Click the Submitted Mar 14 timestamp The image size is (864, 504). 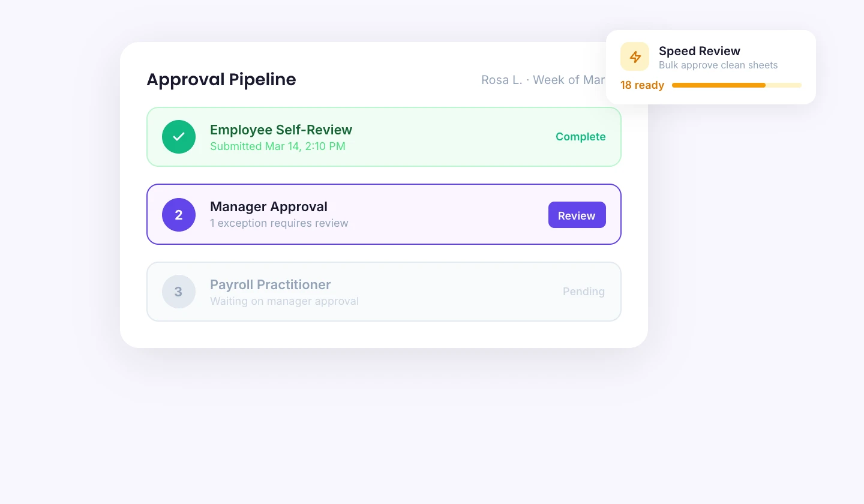[x=278, y=146]
